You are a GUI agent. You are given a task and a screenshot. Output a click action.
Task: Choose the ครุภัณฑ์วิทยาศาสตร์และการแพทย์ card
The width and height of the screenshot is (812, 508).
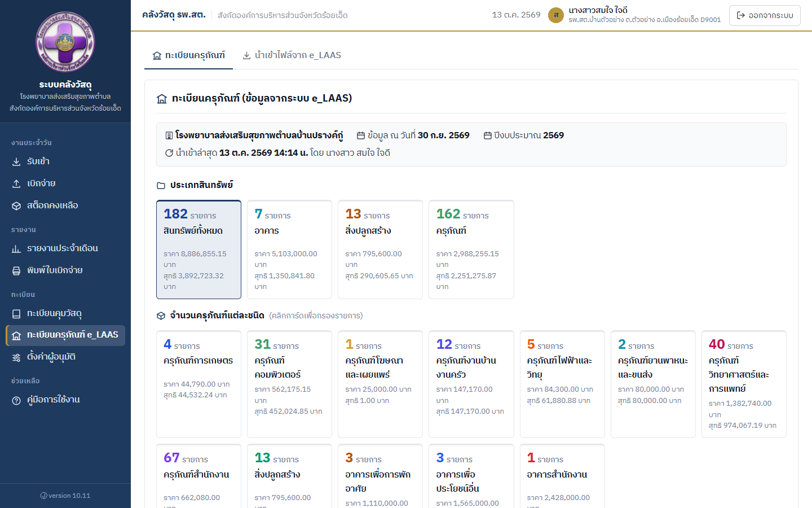coord(744,384)
